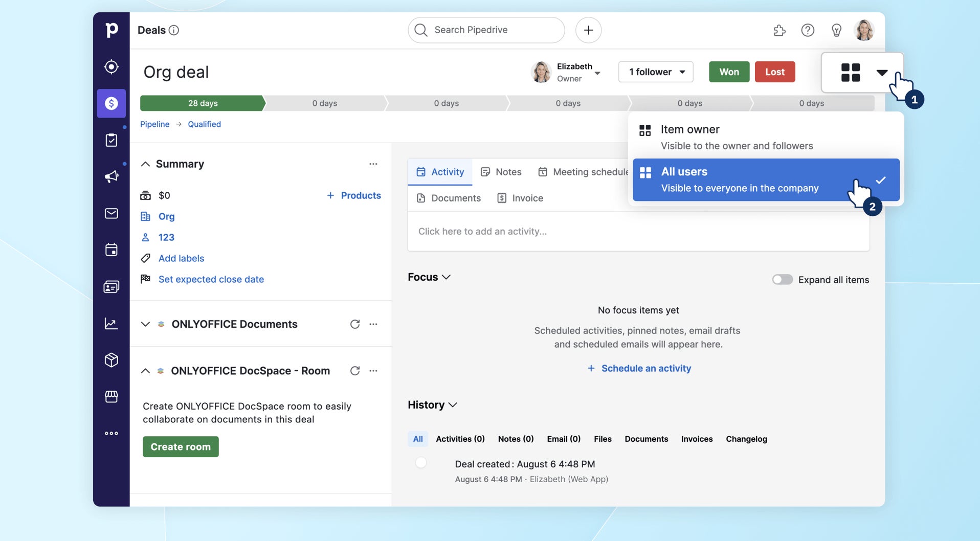This screenshot has height=541, width=980.
Task: Click Set expected close date
Action: (211, 280)
